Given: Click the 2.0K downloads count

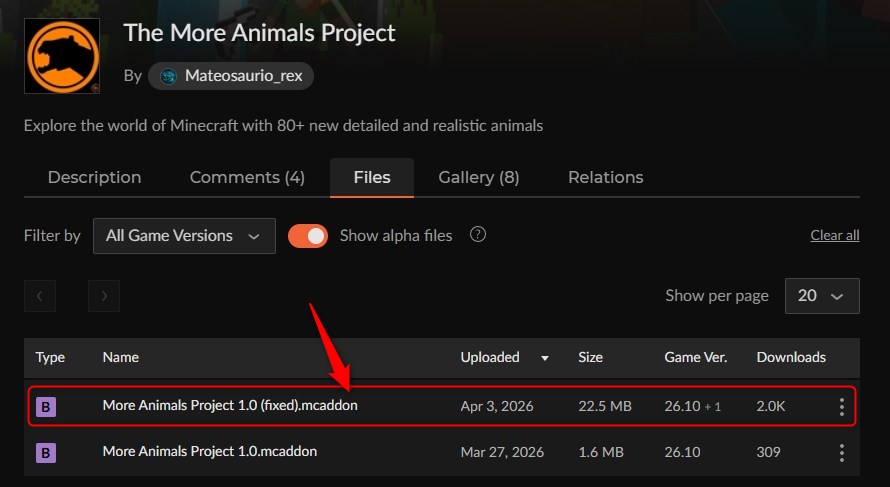Looking at the screenshot, I should pos(771,406).
